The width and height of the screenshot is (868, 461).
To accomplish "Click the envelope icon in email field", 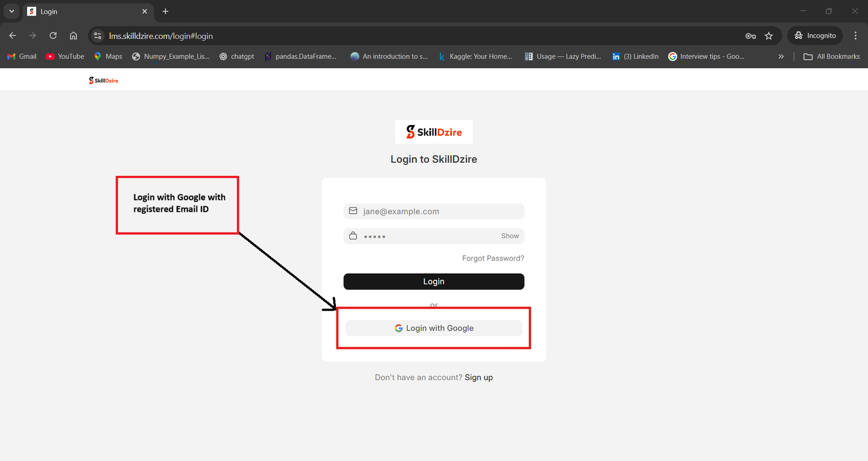I will pos(353,211).
